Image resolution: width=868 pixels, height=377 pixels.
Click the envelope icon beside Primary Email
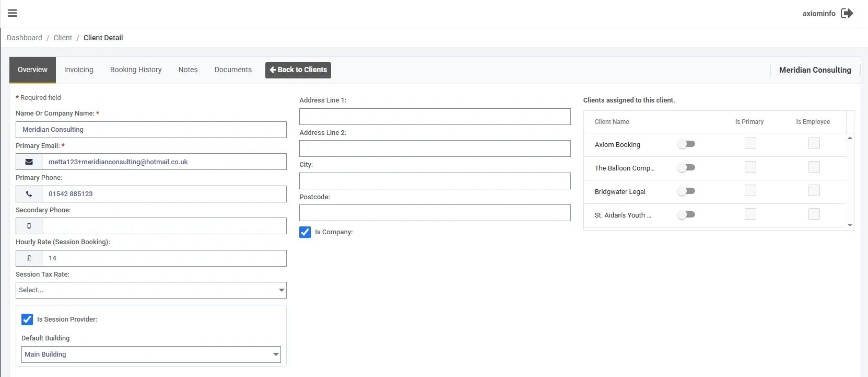[29, 162]
